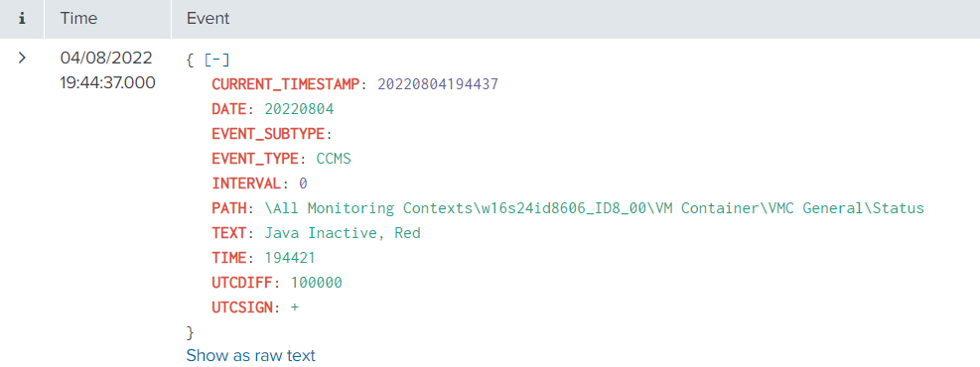Click the value 20220804194437
The height and width of the screenshot is (367, 980).
[x=438, y=84]
